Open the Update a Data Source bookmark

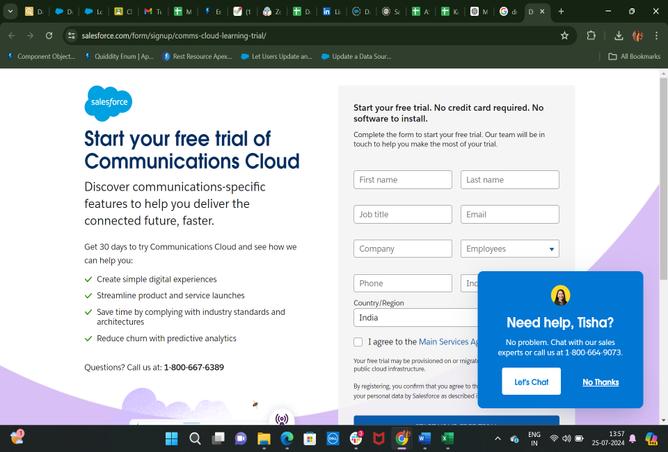click(356, 56)
